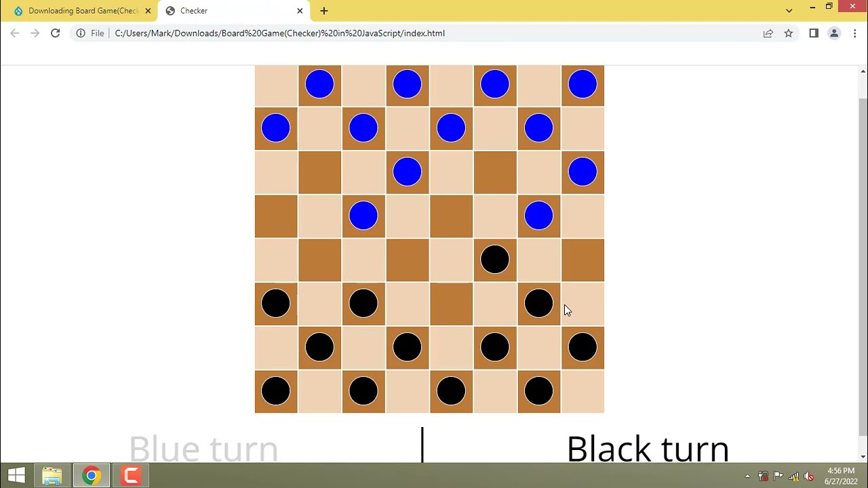The width and height of the screenshot is (868, 488).
Task: Go back to previous page
Action: (x=15, y=33)
